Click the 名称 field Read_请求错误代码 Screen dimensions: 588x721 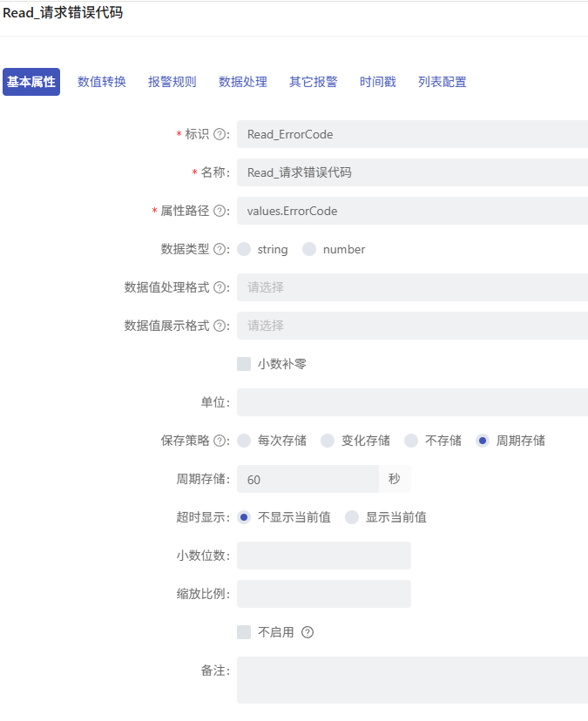(412, 172)
